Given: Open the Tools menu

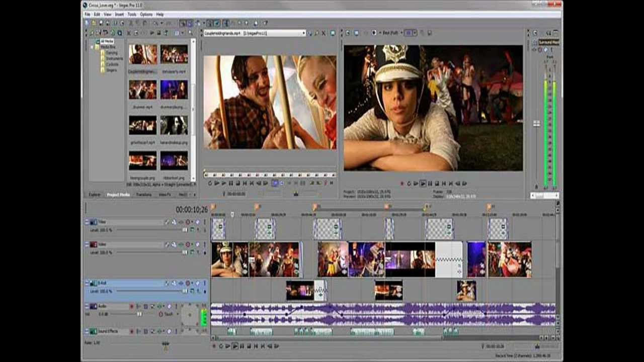Looking at the screenshot, I should [x=132, y=15].
